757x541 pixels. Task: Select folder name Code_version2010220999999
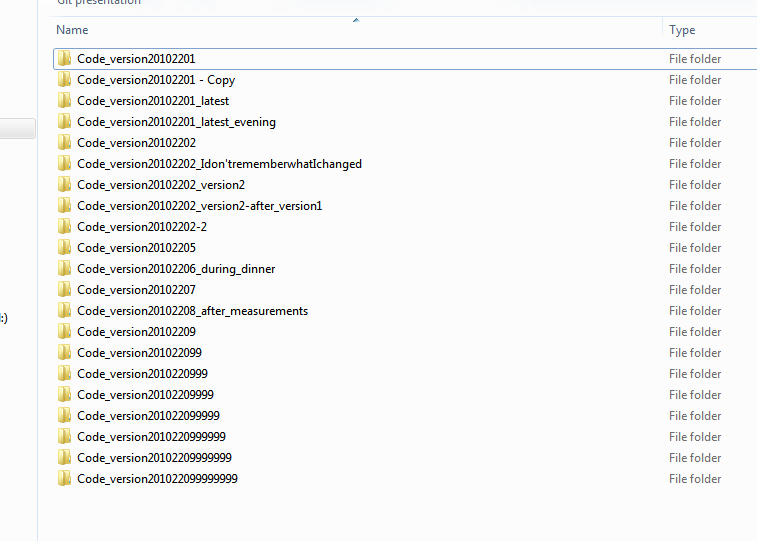(152, 437)
